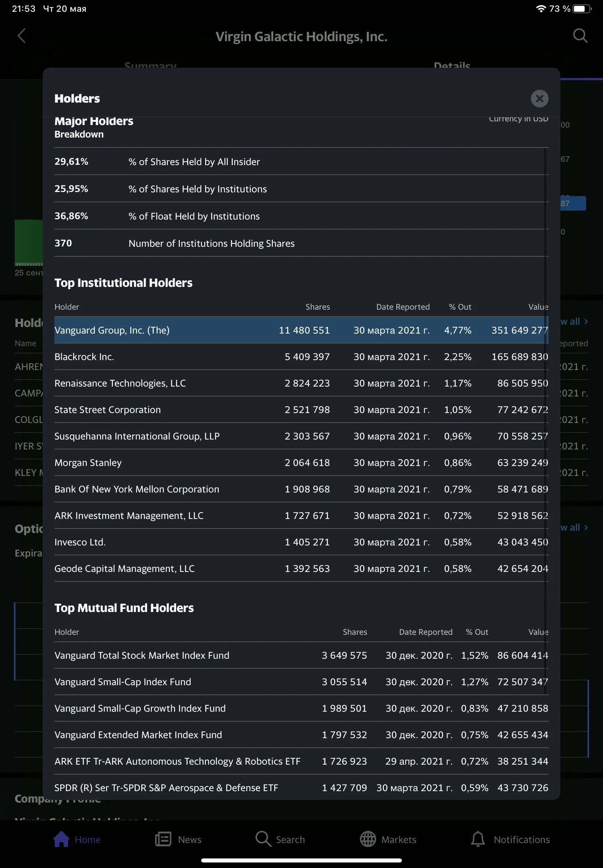Tap the 29,61% insider shares value
The height and width of the screenshot is (868, 603).
tap(71, 162)
